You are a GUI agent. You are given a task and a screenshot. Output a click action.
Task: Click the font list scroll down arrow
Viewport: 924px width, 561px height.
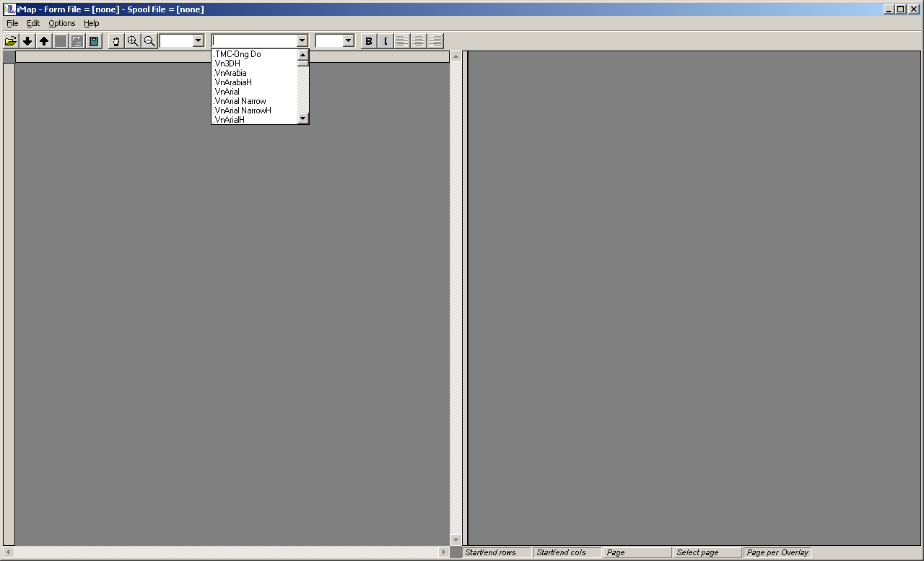point(303,118)
